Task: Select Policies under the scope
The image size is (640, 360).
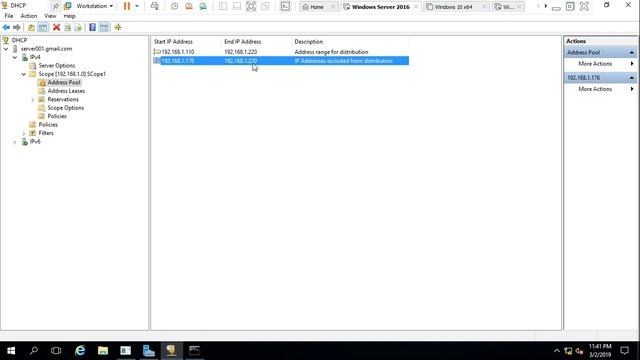Action: [x=57, y=116]
